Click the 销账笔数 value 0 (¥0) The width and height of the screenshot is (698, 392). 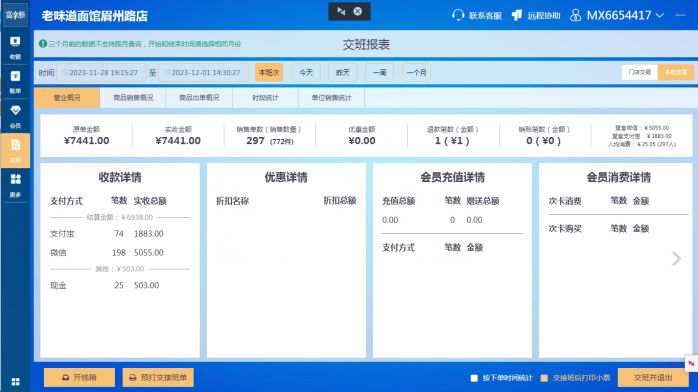click(x=544, y=141)
